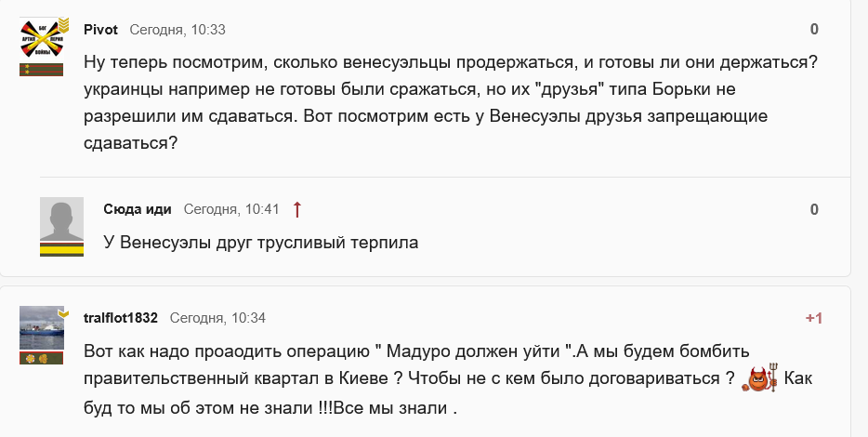
Task: Click the reply timestamp Сегодня, 10:41
Action: click(231, 209)
